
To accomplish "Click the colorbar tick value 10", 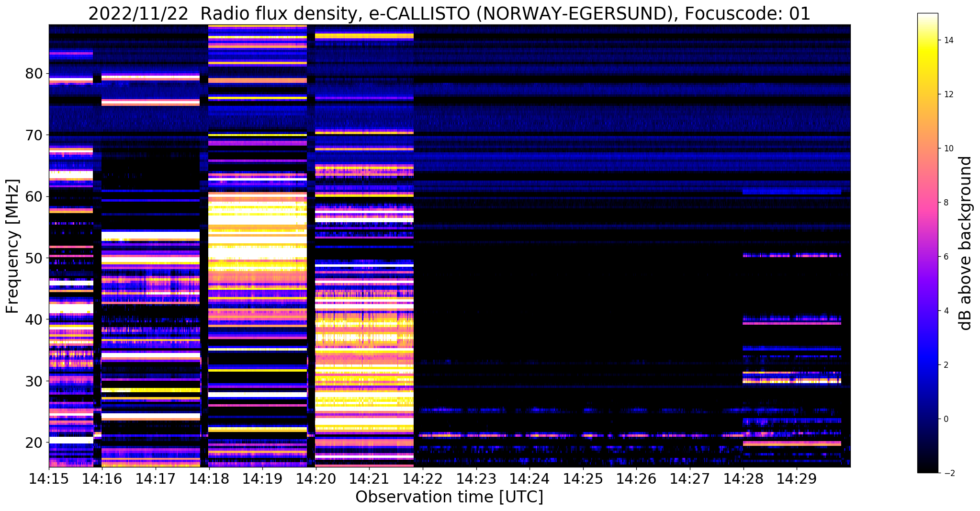I will (x=948, y=148).
